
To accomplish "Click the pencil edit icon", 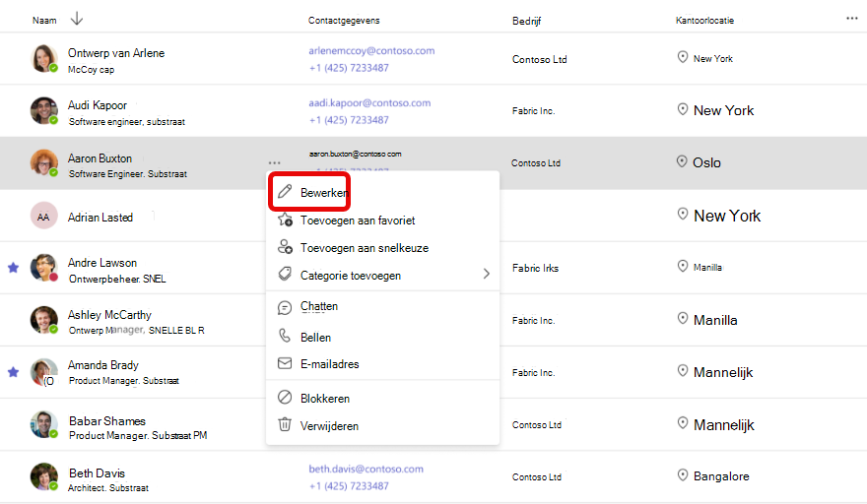I will (x=285, y=192).
